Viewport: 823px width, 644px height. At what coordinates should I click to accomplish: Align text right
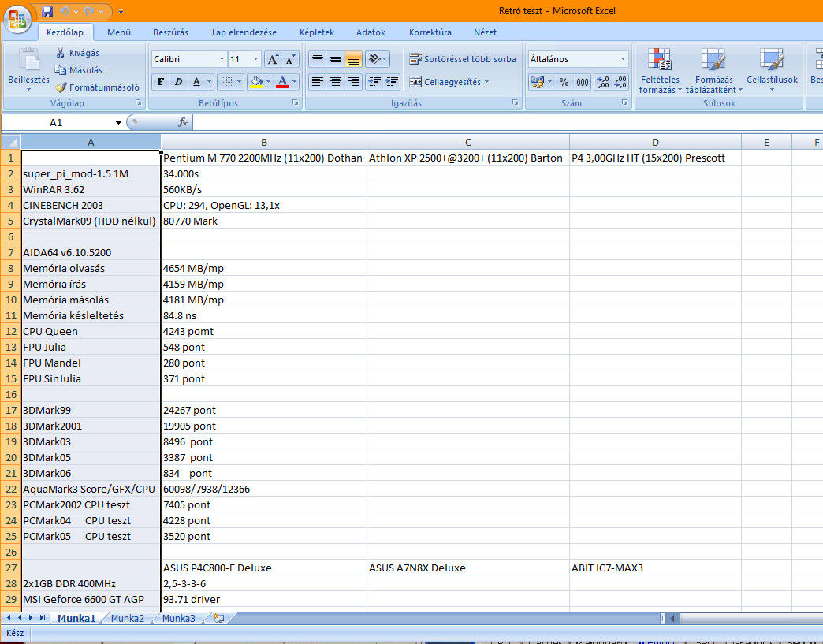[x=354, y=82]
